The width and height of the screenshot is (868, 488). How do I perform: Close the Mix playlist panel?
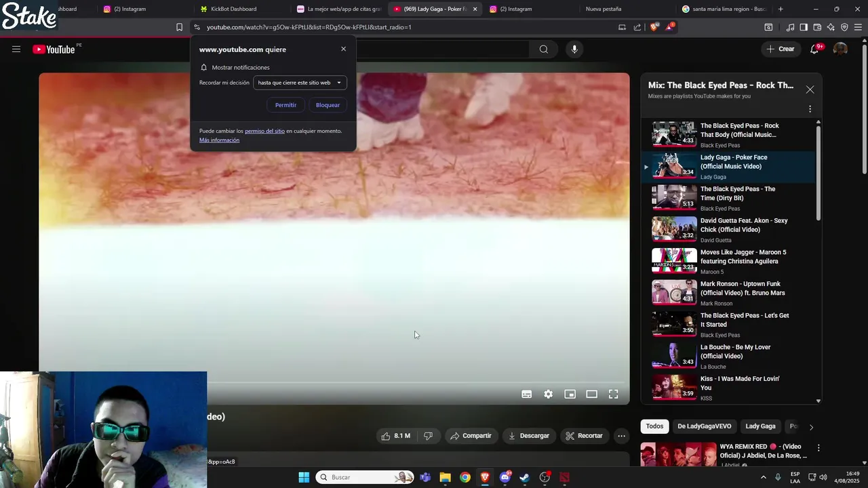pyautogui.click(x=810, y=89)
